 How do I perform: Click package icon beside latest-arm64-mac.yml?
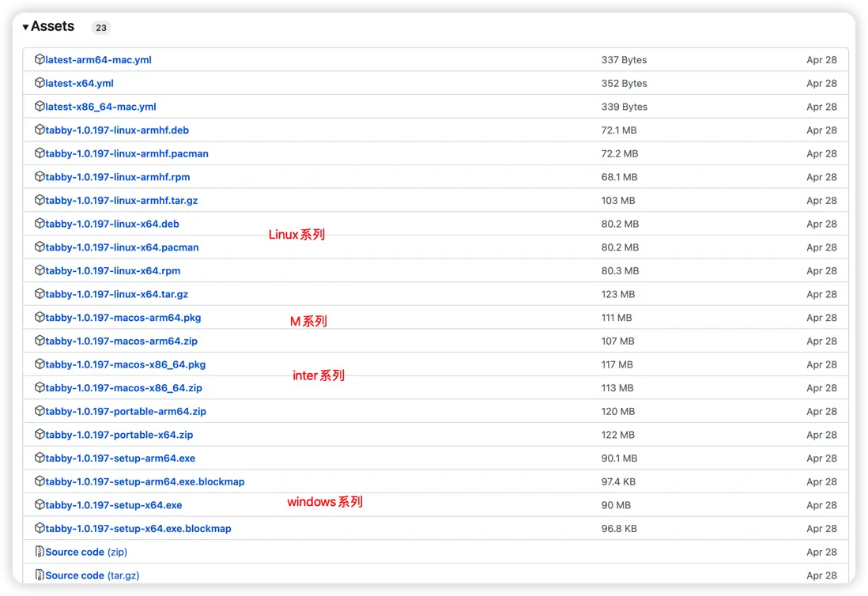[40, 59]
